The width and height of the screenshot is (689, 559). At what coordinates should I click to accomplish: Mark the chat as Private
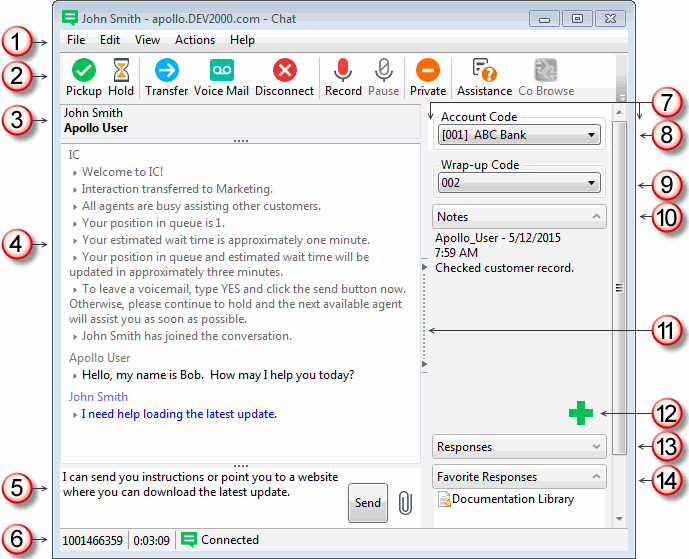click(x=428, y=70)
